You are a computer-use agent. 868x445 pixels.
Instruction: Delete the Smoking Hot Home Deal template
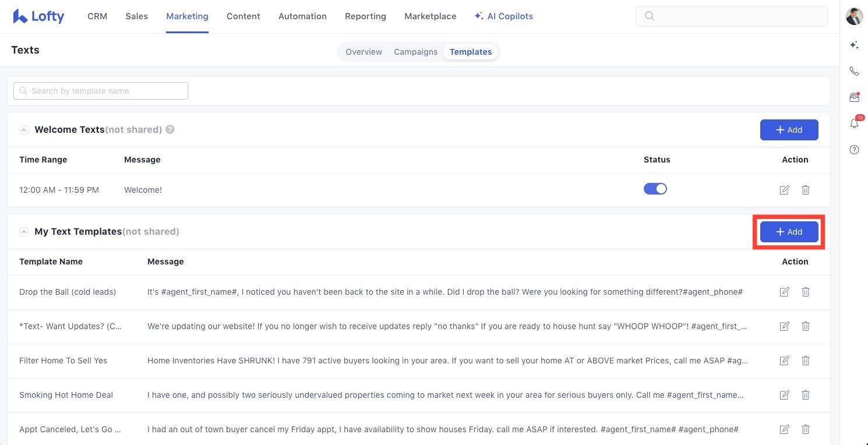coord(806,395)
